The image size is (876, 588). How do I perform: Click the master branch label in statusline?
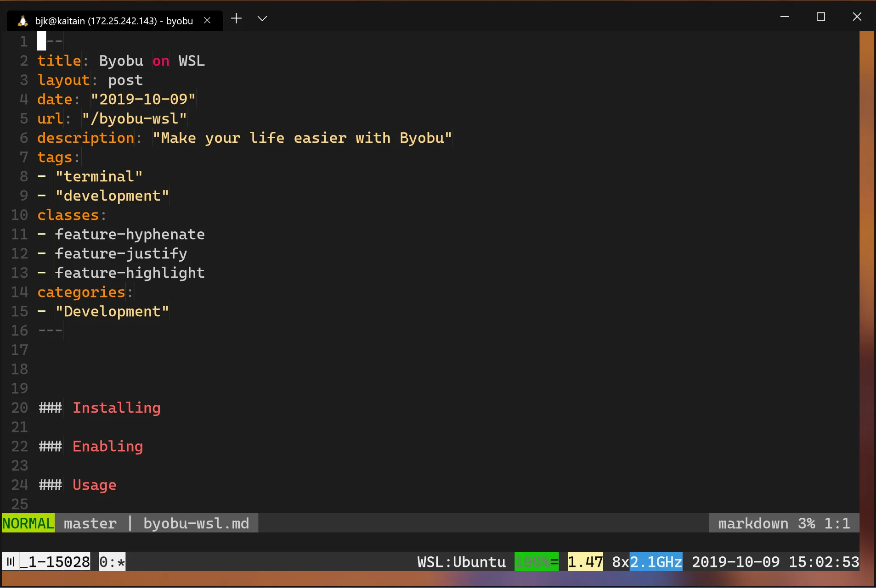(x=90, y=523)
